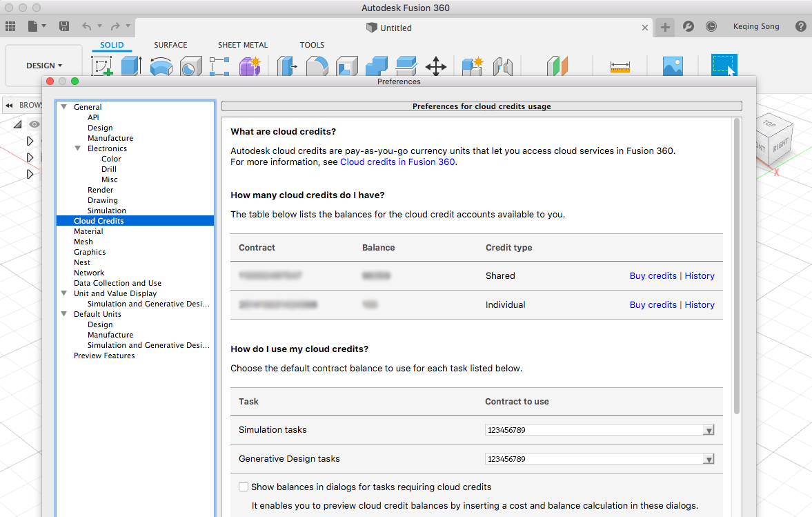Open a new design tab with plus
The width and height of the screenshot is (812, 517).
pyautogui.click(x=665, y=27)
